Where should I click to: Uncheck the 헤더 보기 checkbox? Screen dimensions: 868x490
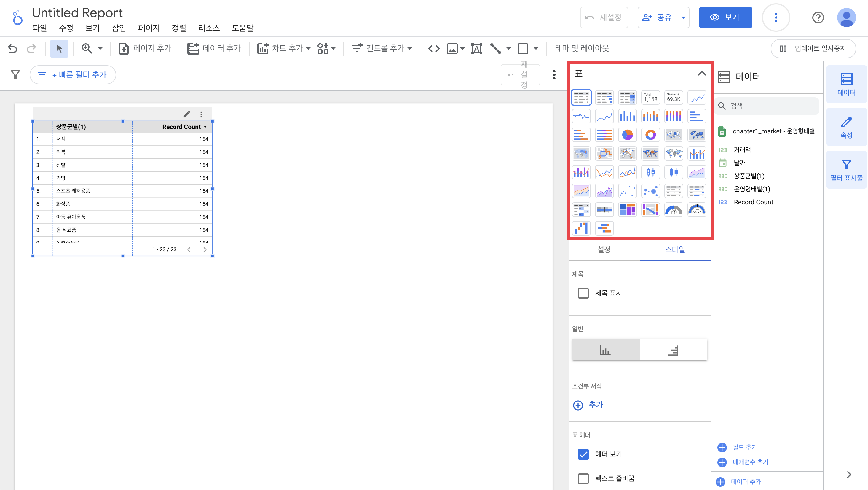pyautogui.click(x=583, y=454)
